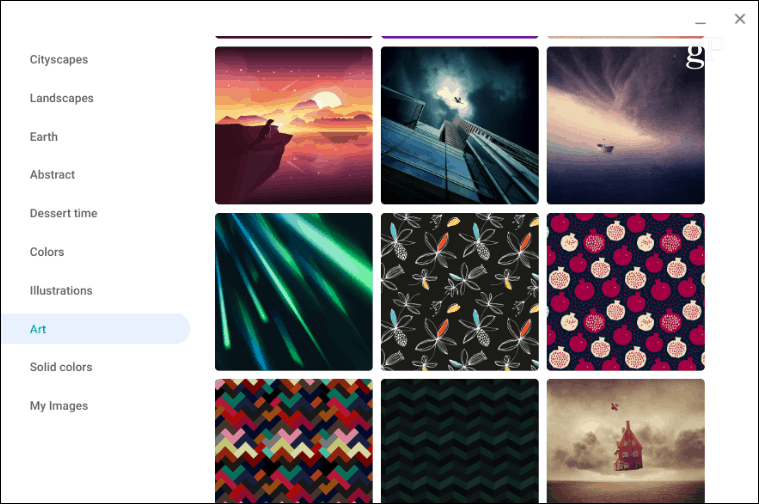This screenshot has width=759, height=504.
Task: Choose the Dessert time category
Action: (63, 214)
